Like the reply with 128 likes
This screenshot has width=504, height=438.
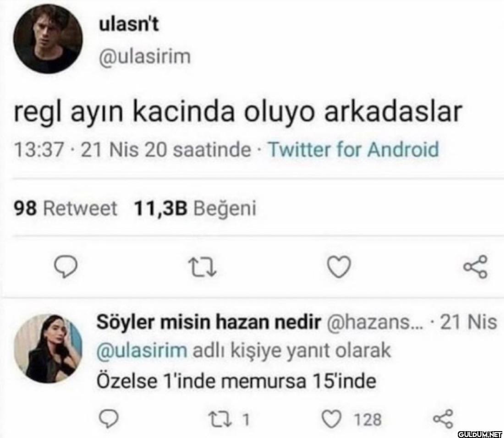[x=329, y=419]
